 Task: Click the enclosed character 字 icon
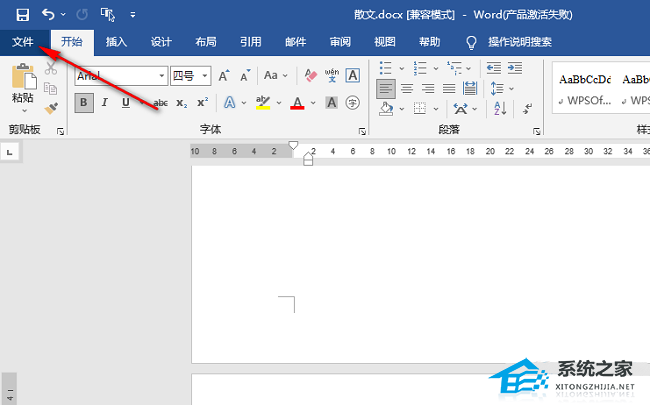click(x=352, y=102)
